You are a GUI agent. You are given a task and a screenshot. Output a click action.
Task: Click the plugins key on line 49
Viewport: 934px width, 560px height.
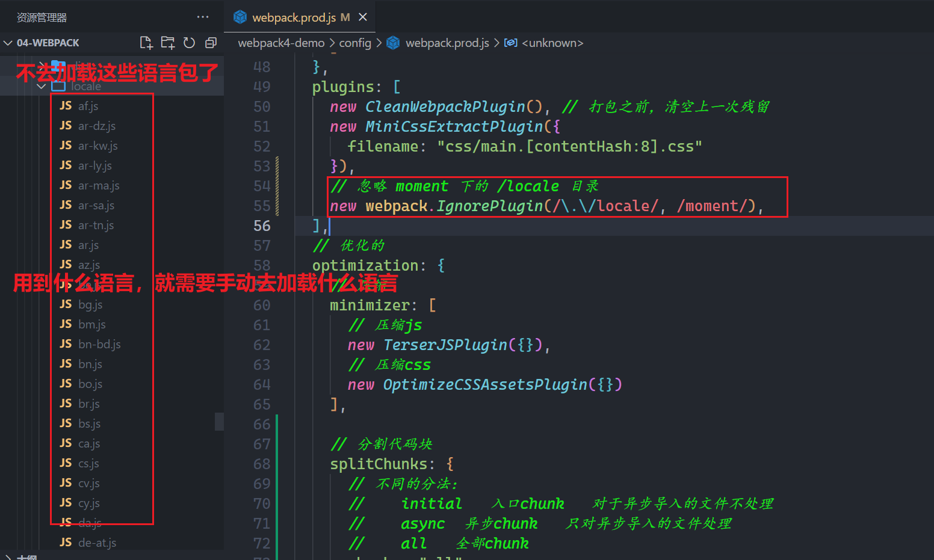[343, 87]
